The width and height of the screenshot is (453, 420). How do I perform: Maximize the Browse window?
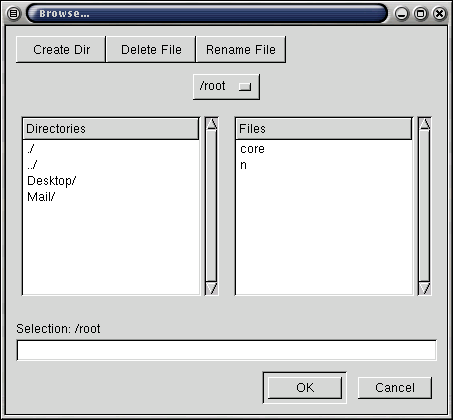tap(421, 14)
